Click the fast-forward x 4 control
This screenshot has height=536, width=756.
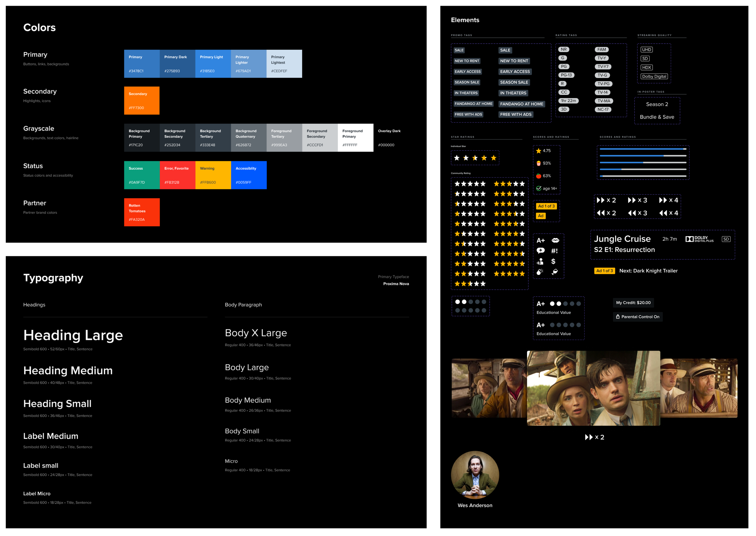[669, 200]
